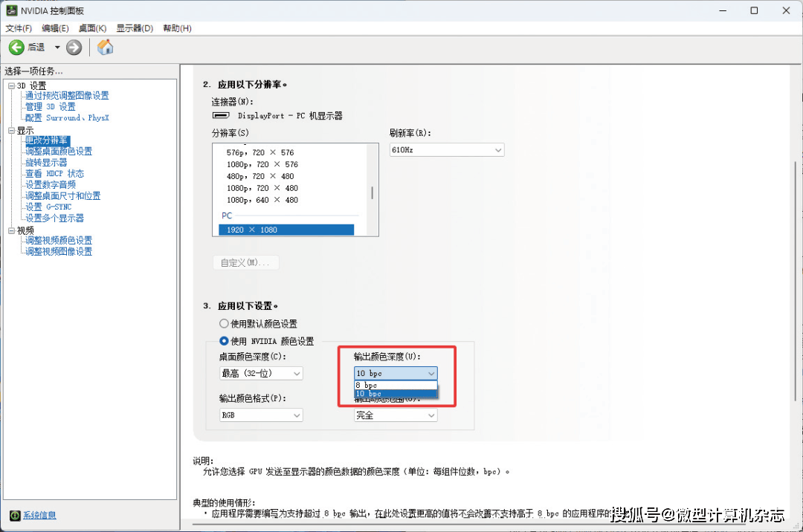Open the 文件 menu

[18, 27]
